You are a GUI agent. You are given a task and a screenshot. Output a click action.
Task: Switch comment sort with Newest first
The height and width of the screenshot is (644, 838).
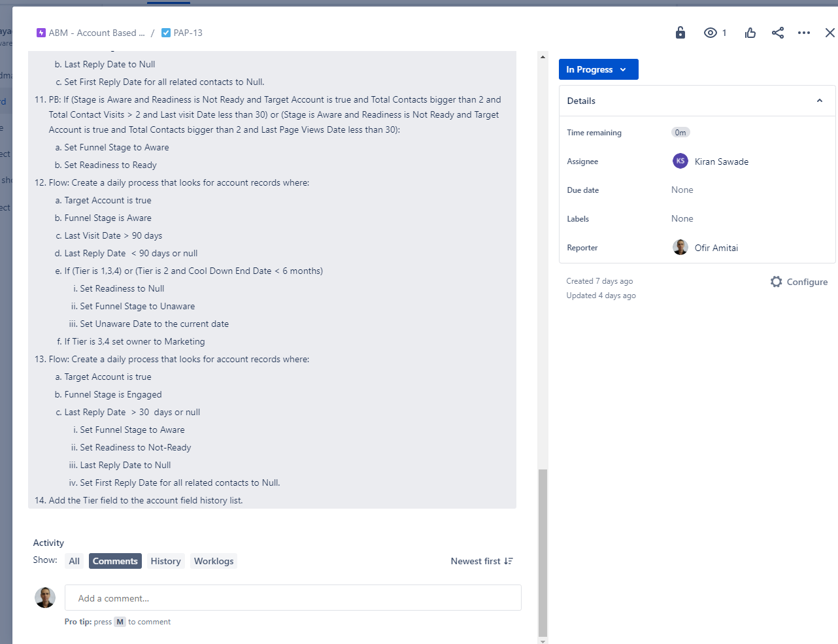coord(482,560)
